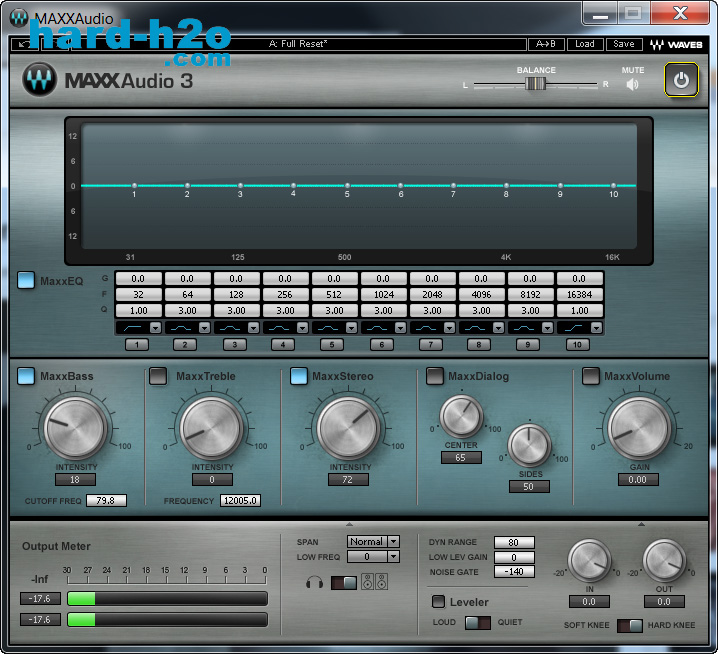Image resolution: width=718 pixels, height=654 pixels.
Task: Click the A->B copy button
Action: (546, 44)
